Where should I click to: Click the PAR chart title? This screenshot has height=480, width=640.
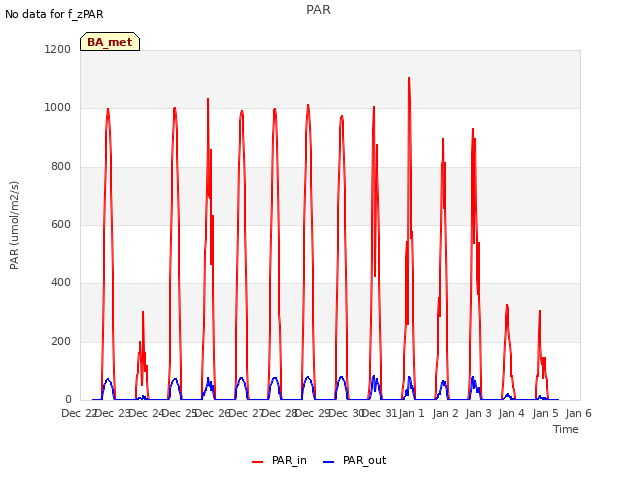click(x=318, y=10)
